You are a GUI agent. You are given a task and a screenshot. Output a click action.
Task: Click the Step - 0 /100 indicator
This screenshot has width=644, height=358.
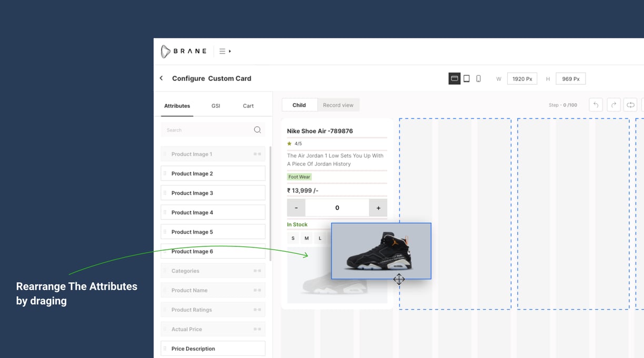(x=562, y=105)
